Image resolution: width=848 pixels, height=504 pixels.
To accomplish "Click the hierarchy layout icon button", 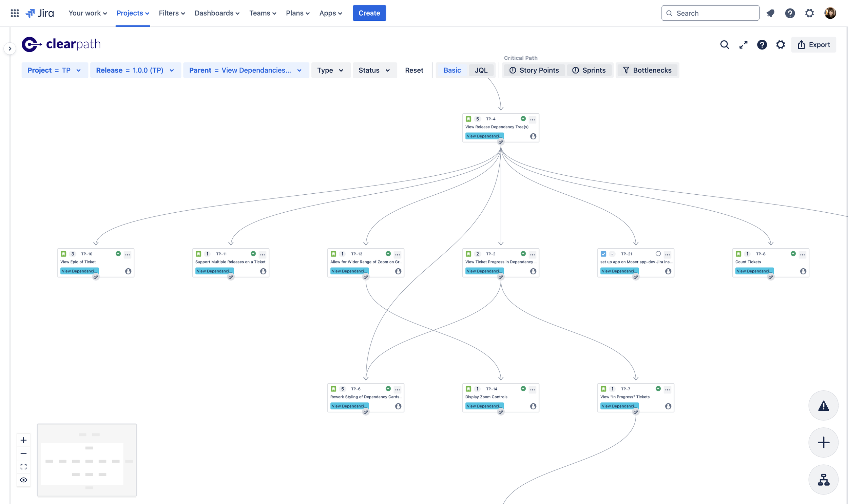I will click(x=823, y=480).
